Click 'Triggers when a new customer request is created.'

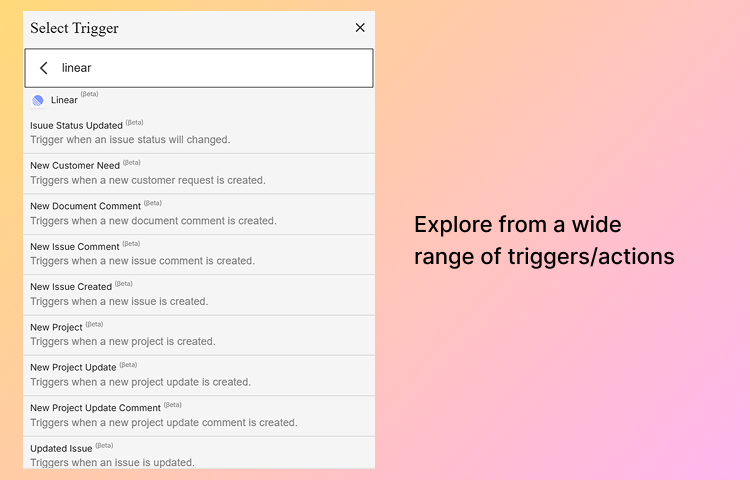[x=148, y=180]
